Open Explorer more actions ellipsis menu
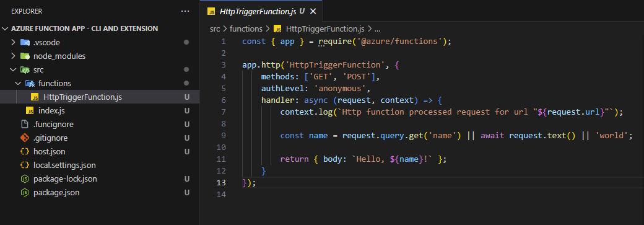The height and width of the screenshot is (225, 644). point(185,11)
